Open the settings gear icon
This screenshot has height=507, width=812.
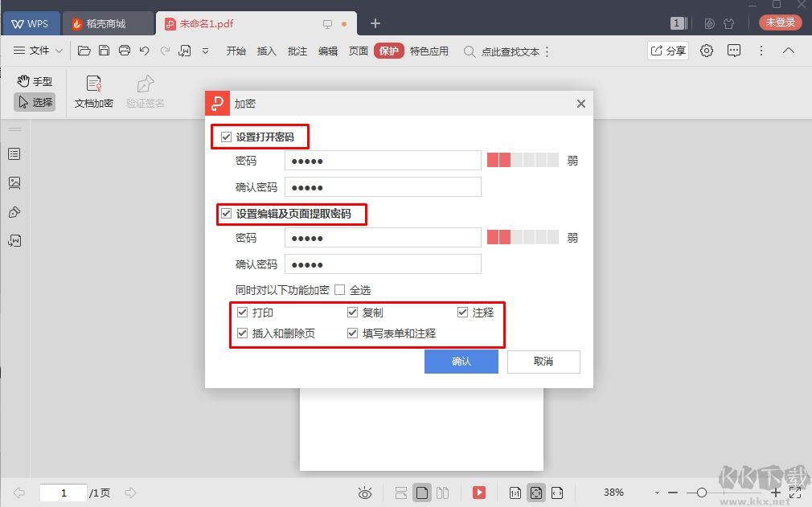pyautogui.click(x=707, y=51)
